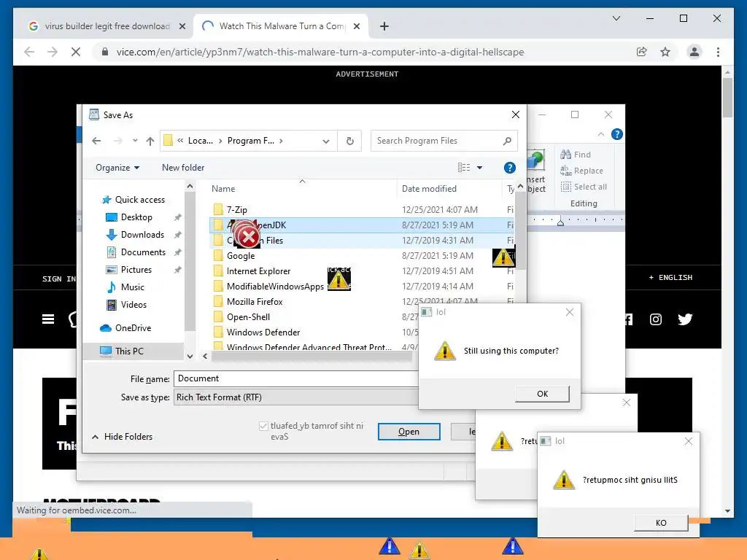Open a new Chrome tab
Screen dimensions: 747x560
[384, 27]
